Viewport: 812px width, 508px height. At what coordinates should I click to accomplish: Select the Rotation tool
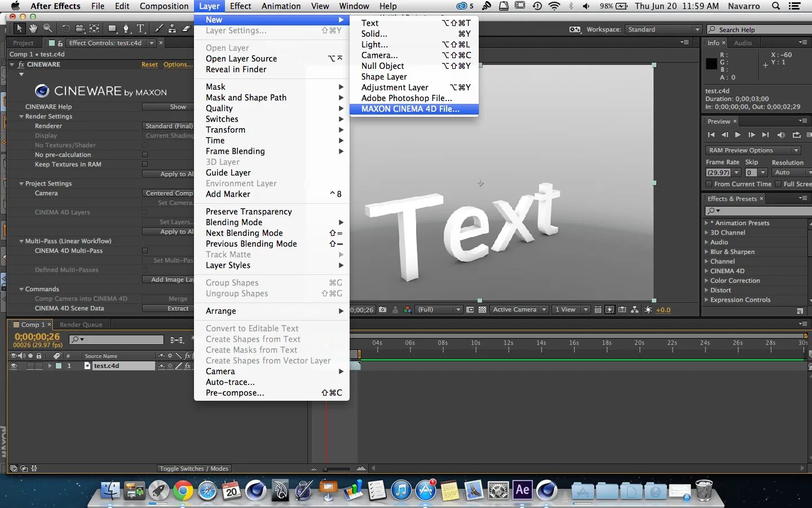pos(66,29)
